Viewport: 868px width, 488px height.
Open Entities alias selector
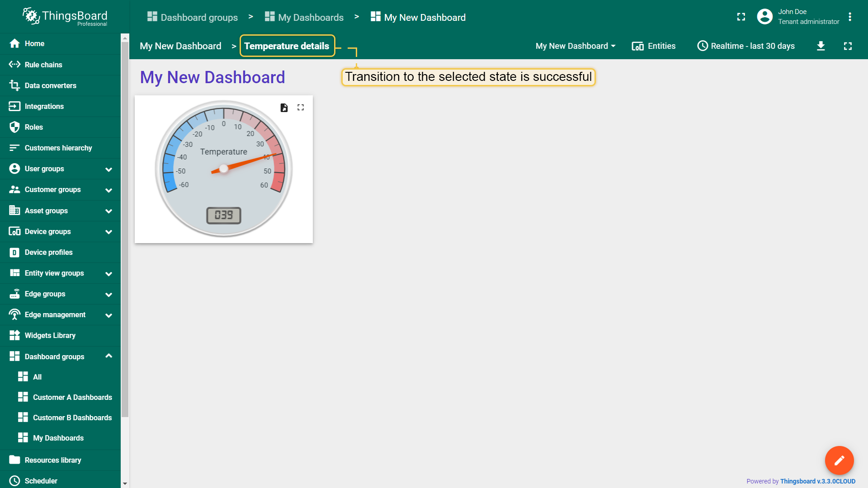point(654,46)
